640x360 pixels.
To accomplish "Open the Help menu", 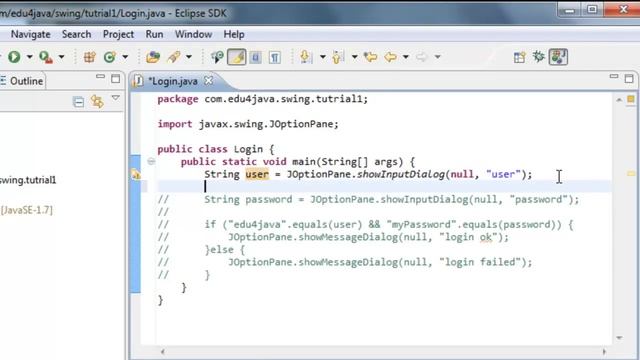I will [x=234, y=34].
